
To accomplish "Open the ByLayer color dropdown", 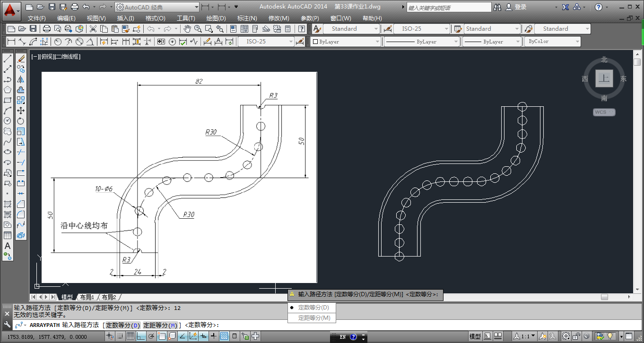I will click(346, 42).
